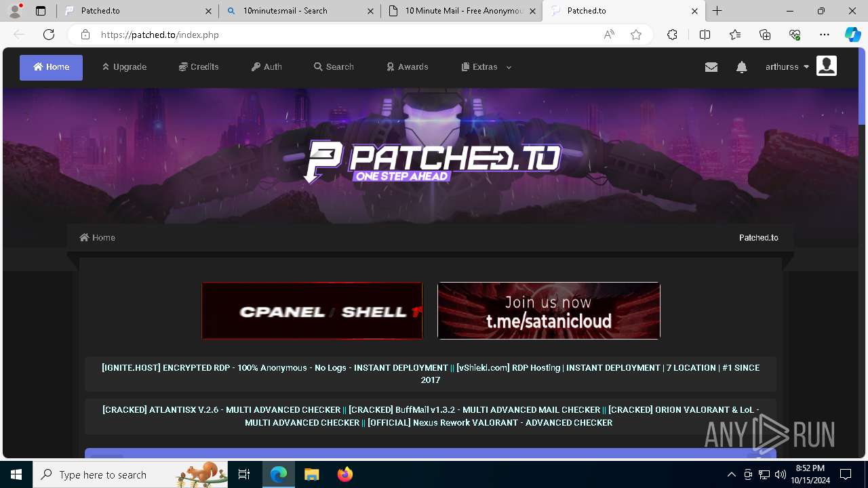Open IGNITE.HOST encrypted RDP link
The width and height of the screenshot is (868, 488).
pyautogui.click(x=275, y=367)
